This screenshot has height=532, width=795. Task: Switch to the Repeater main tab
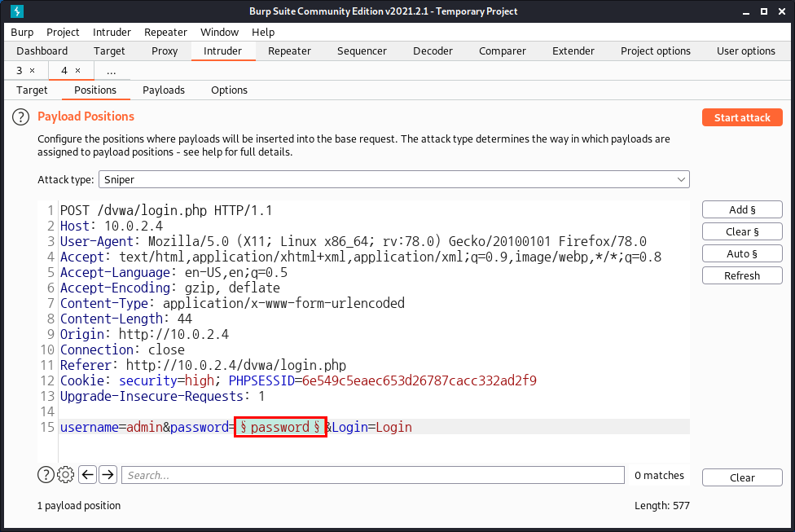coord(289,51)
